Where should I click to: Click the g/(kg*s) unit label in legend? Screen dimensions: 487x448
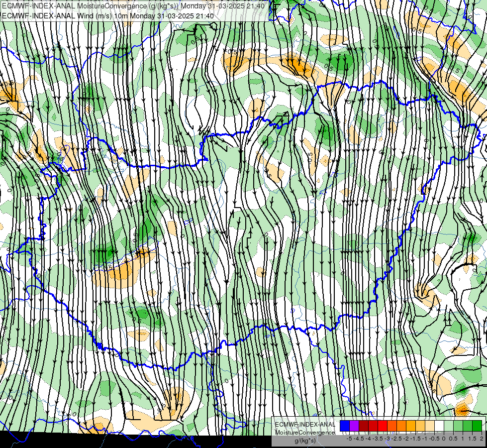(x=305, y=441)
